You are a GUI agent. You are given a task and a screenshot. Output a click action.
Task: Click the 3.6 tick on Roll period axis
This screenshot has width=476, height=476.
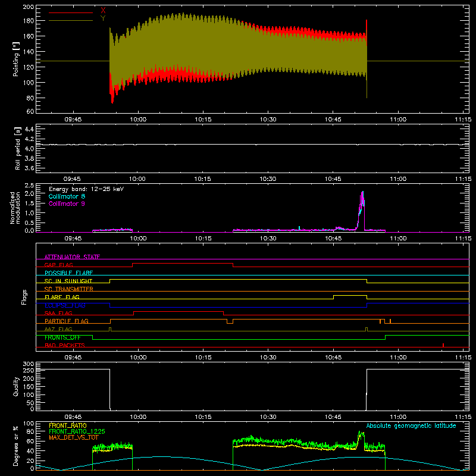coord(29,168)
